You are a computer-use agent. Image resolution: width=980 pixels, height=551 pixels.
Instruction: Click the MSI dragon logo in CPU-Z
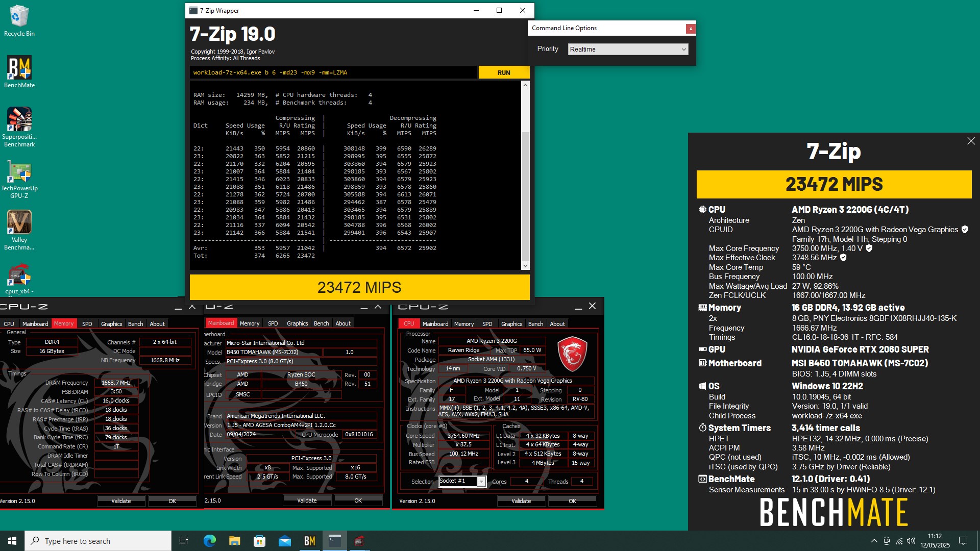click(x=572, y=354)
